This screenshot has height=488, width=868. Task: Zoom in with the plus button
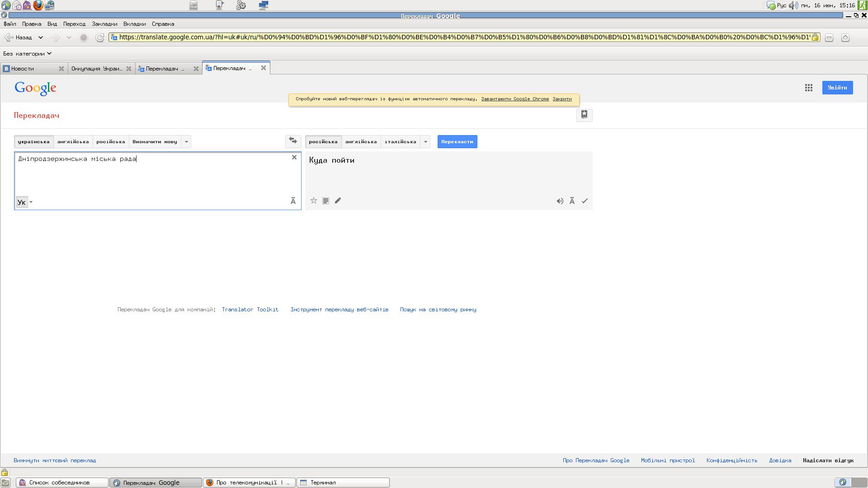845,38
